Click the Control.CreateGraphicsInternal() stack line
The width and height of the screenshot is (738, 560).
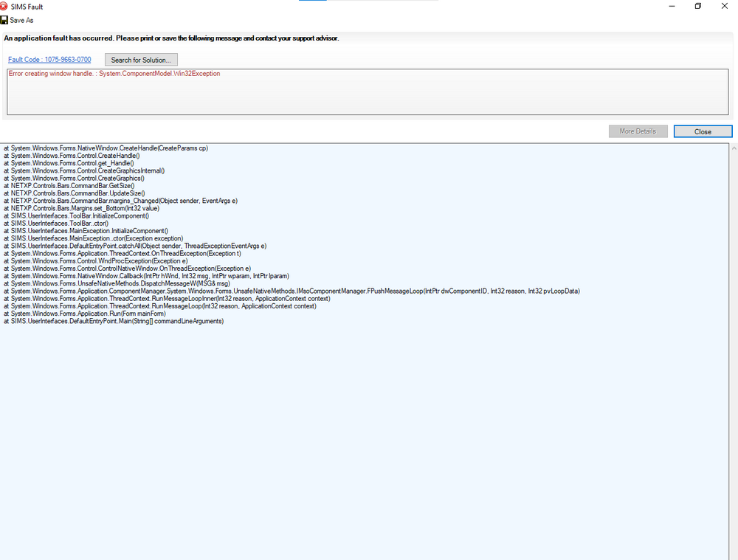84,171
